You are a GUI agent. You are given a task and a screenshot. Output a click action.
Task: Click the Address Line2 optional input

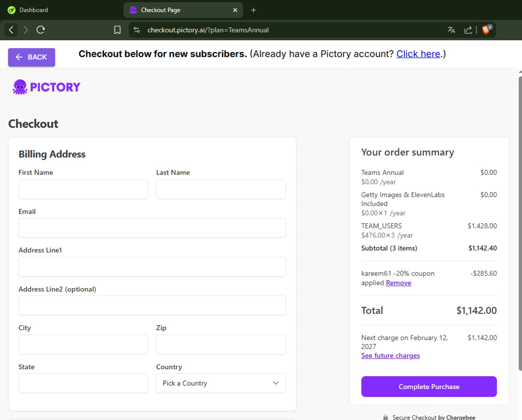pos(152,306)
